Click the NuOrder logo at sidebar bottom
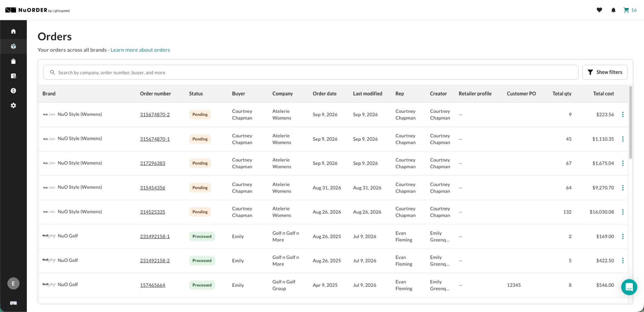The width and height of the screenshot is (644, 312). (13, 303)
